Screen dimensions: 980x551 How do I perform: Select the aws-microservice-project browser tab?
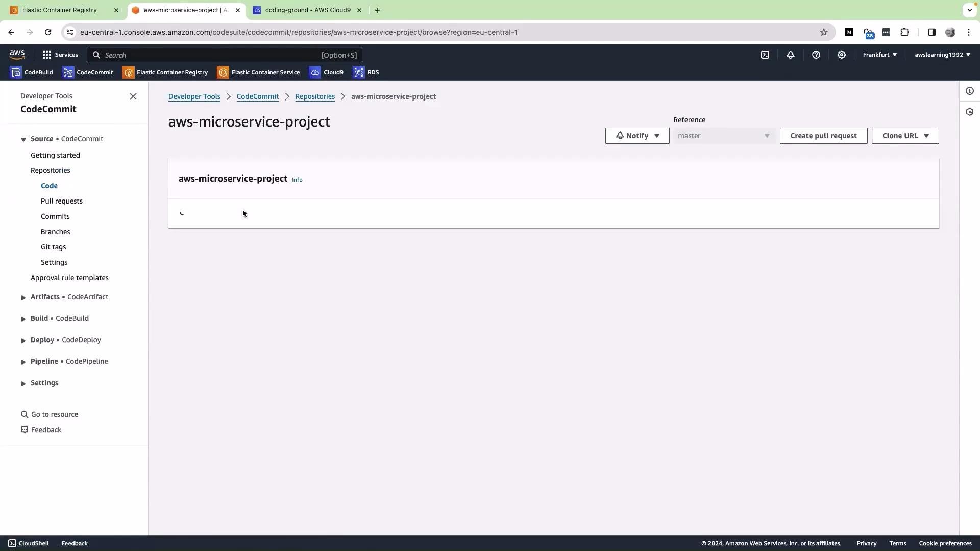[x=185, y=10]
